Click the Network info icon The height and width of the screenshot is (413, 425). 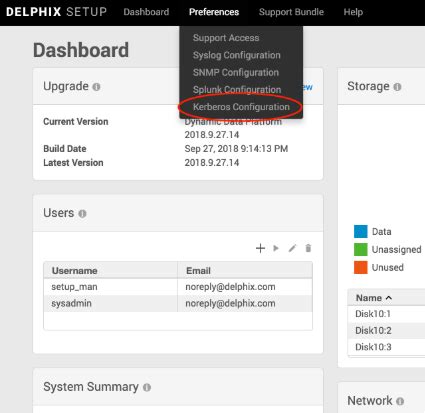click(400, 401)
